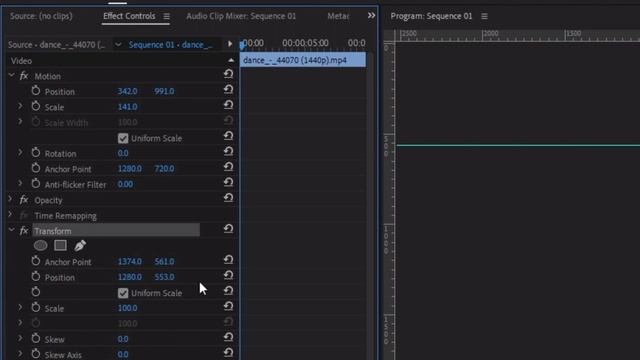
Task: Expand Motion Scale property
Action: [x=20, y=106]
